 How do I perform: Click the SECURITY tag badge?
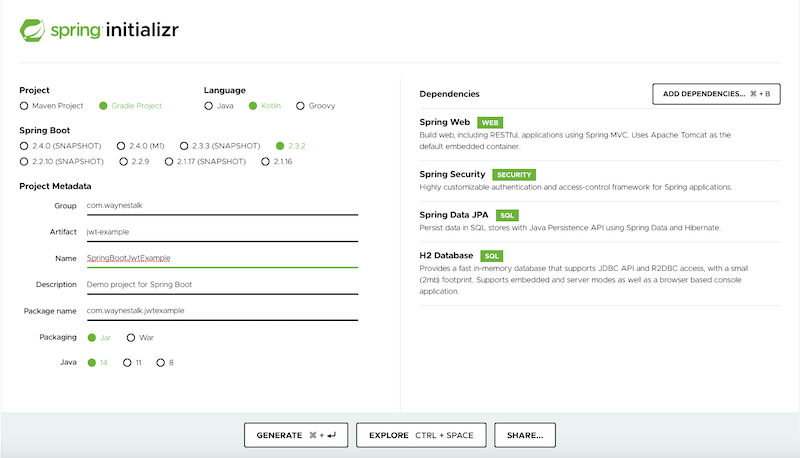514,175
